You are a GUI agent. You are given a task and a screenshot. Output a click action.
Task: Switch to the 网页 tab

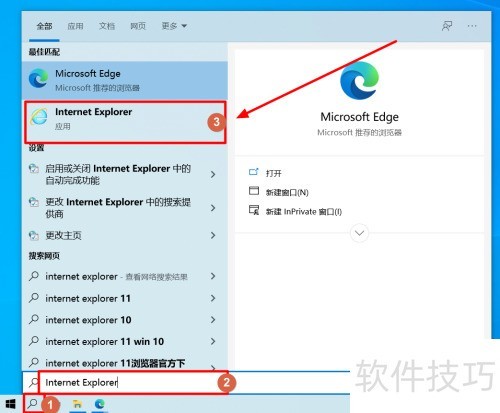tap(138, 26)
